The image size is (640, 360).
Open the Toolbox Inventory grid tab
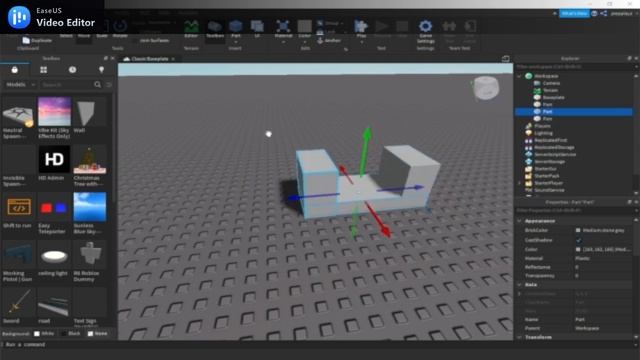point(44,70)
